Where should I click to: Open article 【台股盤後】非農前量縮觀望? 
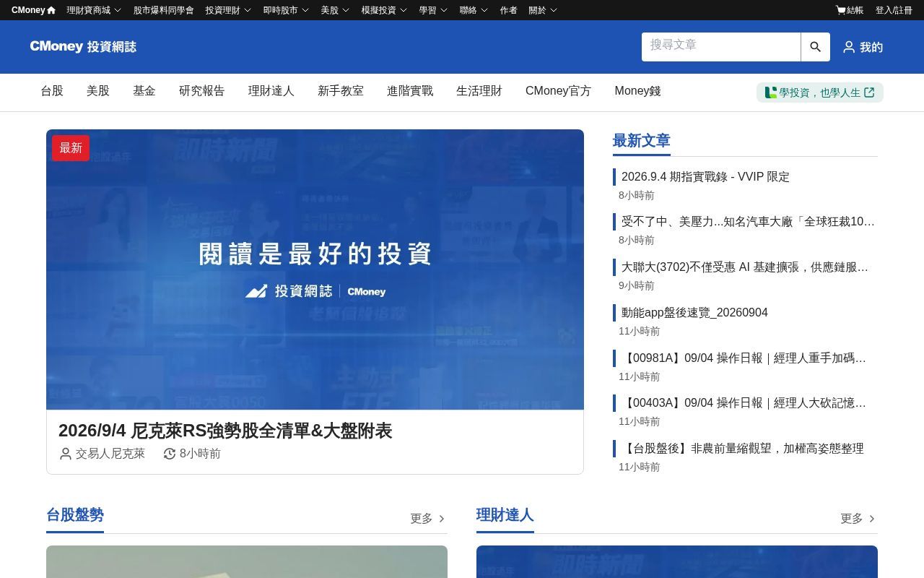(743, 449)
